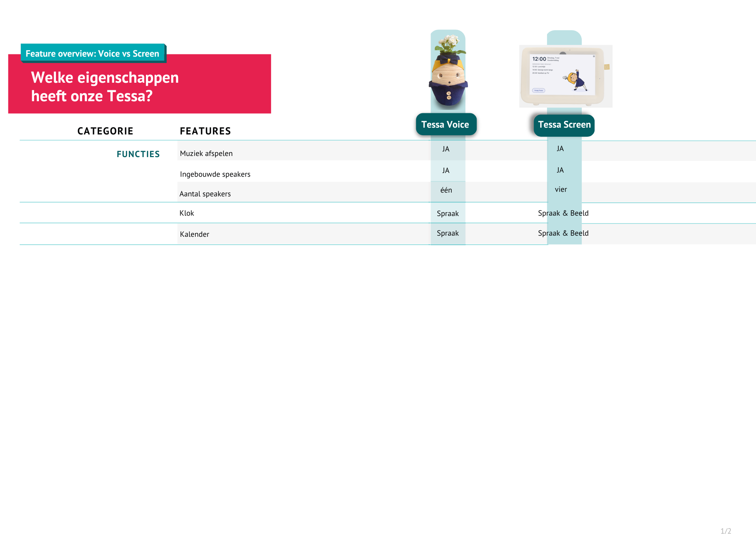Click the 'Klok' feature text
This screenshot has height=534, width=756.
click(187, 213)
